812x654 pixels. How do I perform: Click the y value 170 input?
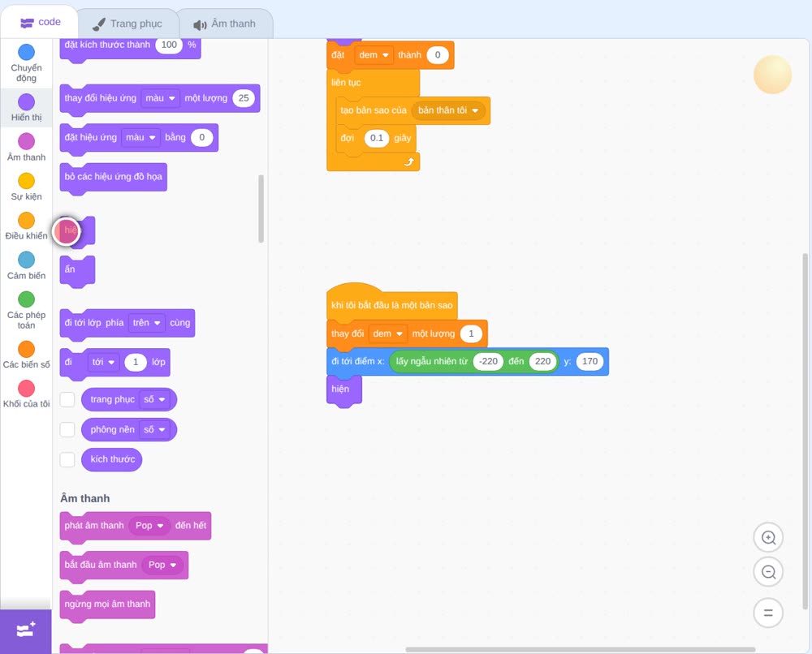point(590,362)
